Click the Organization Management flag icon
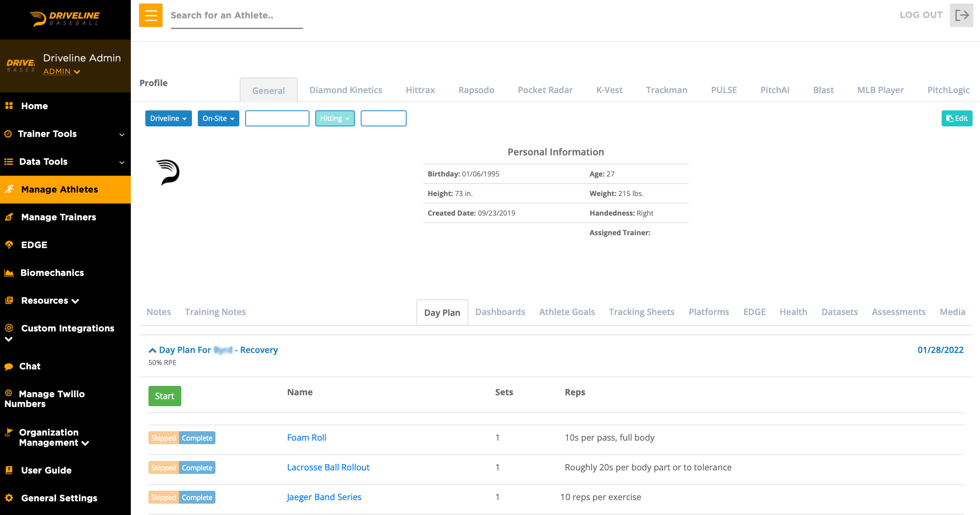This screenshot has width=980, height=515. pos(8,432)
